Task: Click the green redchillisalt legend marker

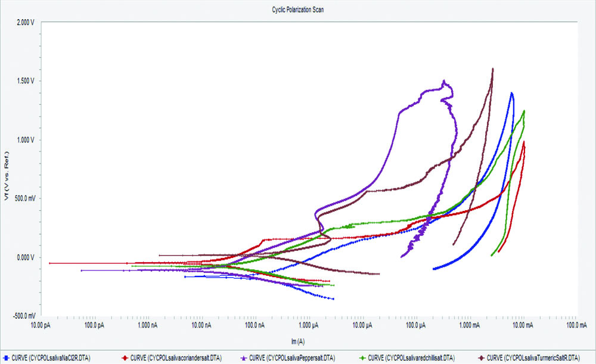Action: pyautogui.click(x=362, y=358)
